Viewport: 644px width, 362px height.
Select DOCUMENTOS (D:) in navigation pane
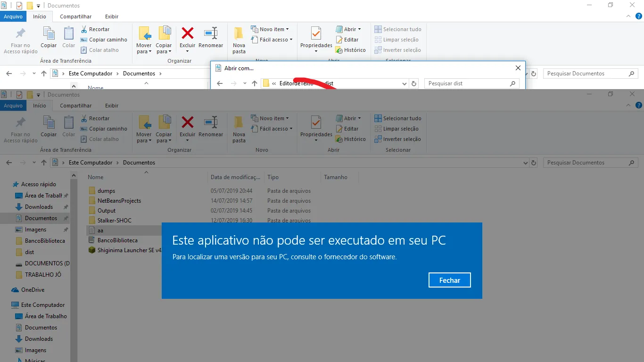tap(42, 263)
